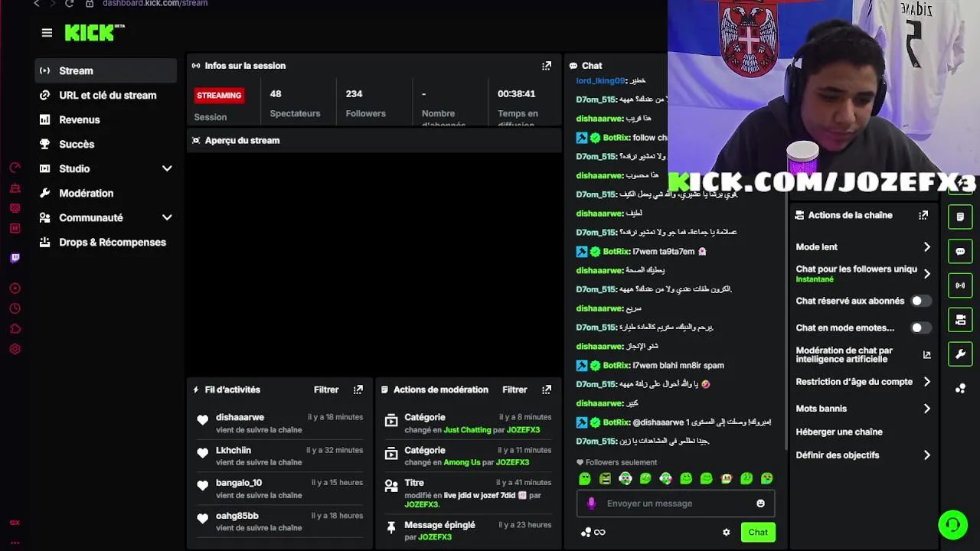Image resolution: width=980 pixels, height=551 pixels.
Task: Enable Chat en mode emotes toggle
Action: pos(921,328)
